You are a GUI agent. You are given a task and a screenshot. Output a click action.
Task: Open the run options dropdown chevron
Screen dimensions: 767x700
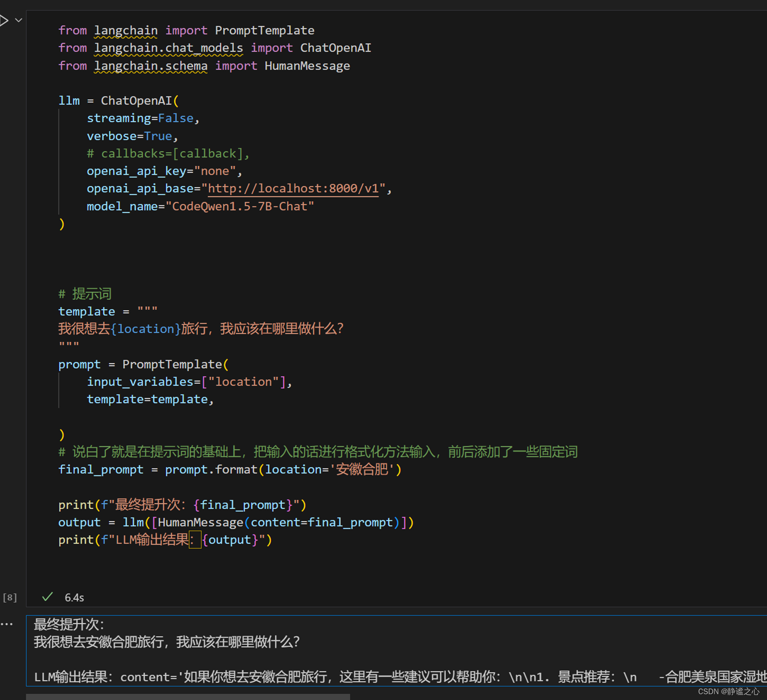18,20
